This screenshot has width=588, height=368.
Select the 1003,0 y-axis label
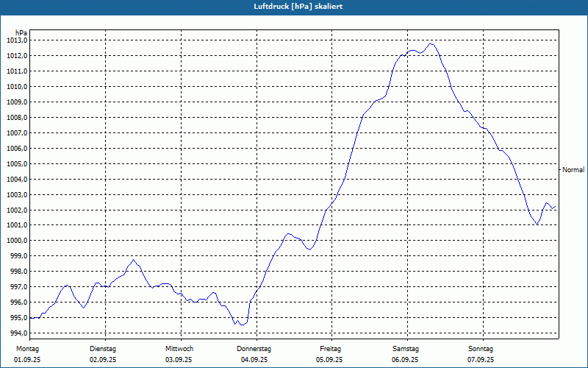pos(16,194)
